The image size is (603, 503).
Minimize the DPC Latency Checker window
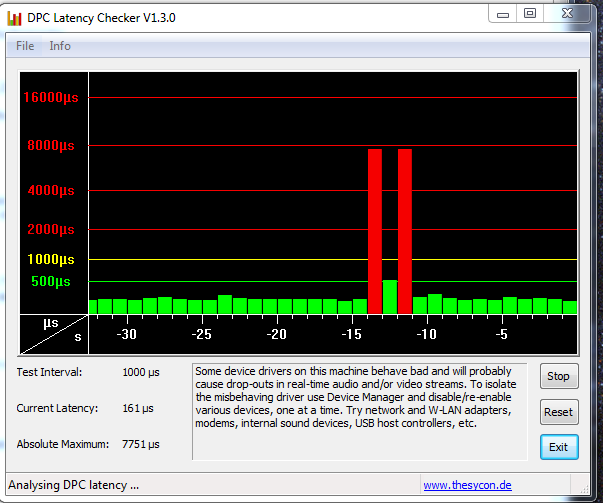503,14
